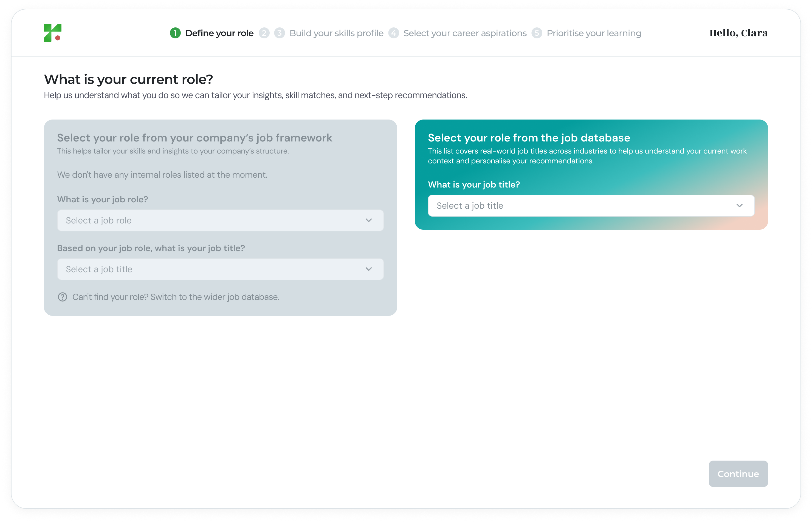The image size is (812, 522).
Task: Go to 'Build your skills profile' step
Action: (336, 33)
